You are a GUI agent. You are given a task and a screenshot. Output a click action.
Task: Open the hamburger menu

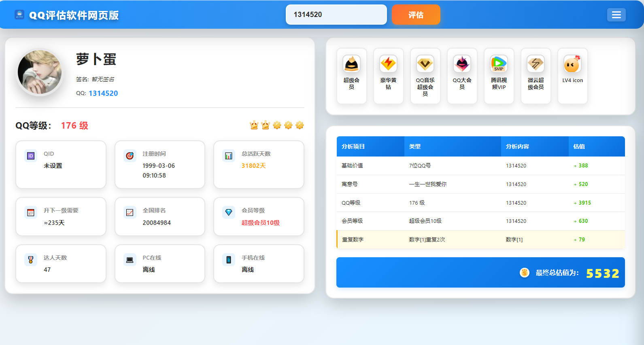point(616,15)
